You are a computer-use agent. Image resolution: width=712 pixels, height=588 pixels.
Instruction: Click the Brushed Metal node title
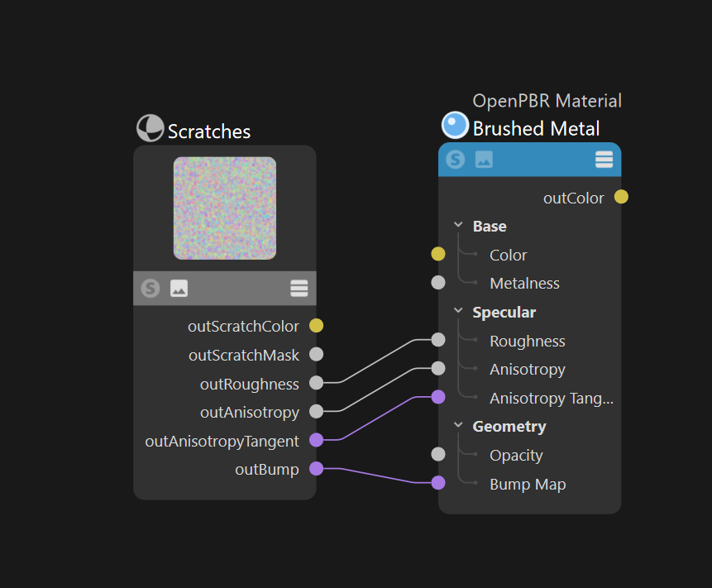coord(536,128)
